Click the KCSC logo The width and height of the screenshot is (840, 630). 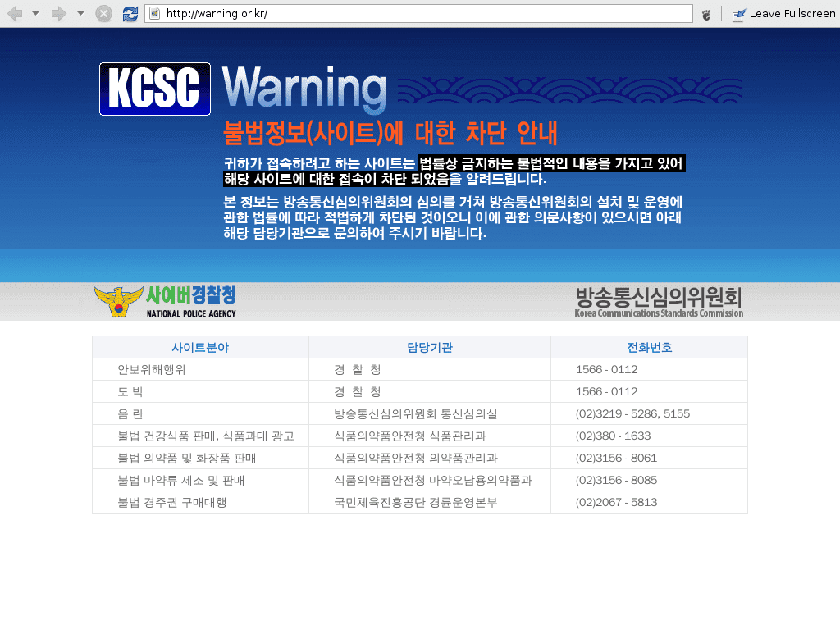[x=155, y=89]
